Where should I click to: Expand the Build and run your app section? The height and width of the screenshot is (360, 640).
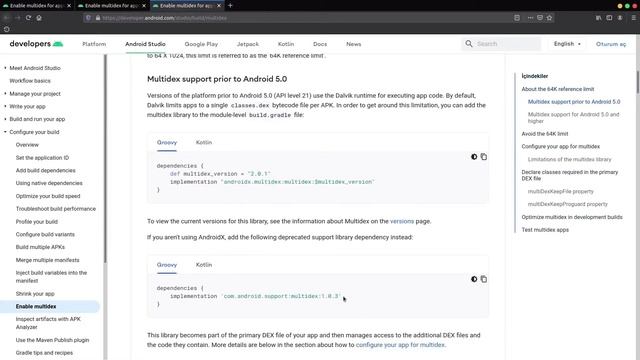pos(5,119)
